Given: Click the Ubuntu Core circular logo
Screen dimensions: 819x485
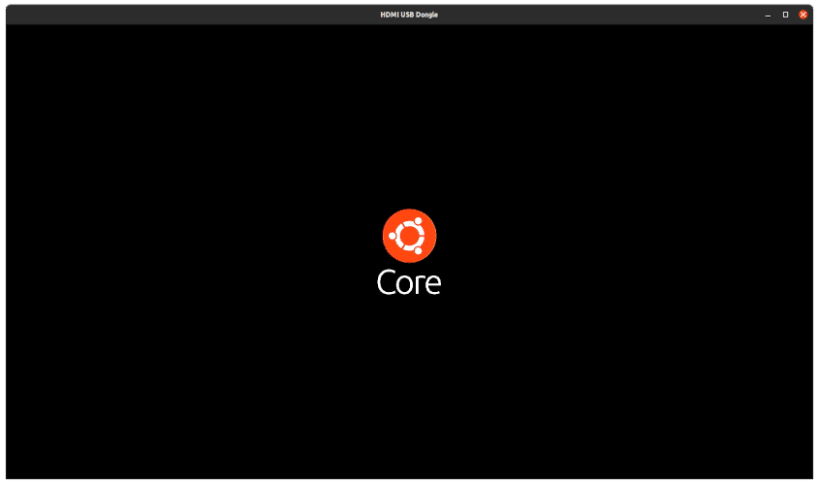Looking at the screenshot, I should click(x=409, y=235).
